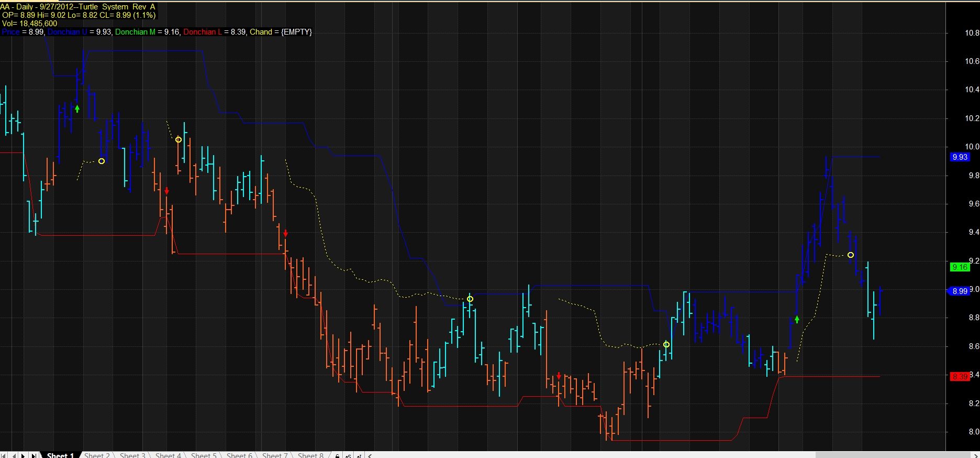Click the 10.4 price axis label
The width and height of the screenshot is (980, 458).
[972, 90]
